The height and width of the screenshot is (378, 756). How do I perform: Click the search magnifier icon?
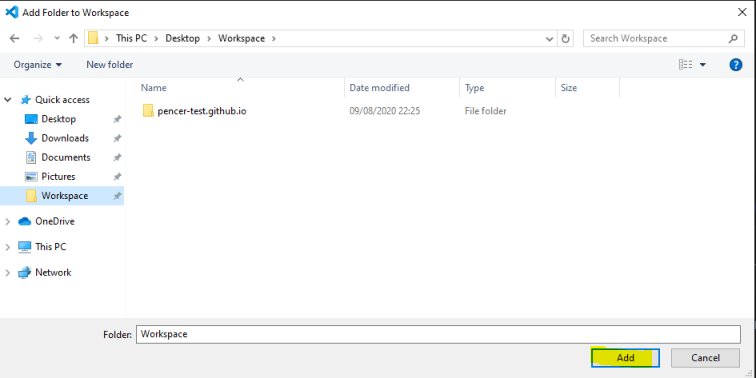click(x=733, y=39)
